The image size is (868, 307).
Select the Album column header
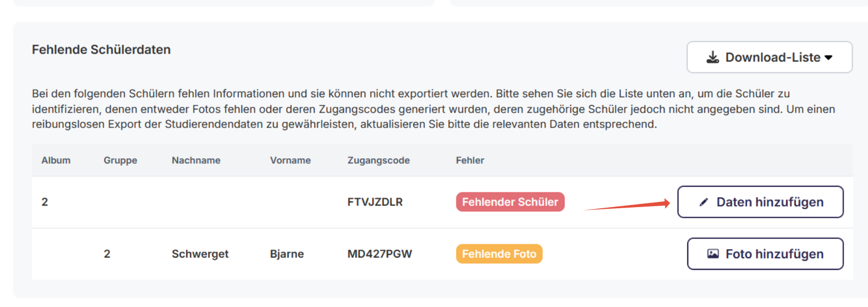(x=57, y=160)
